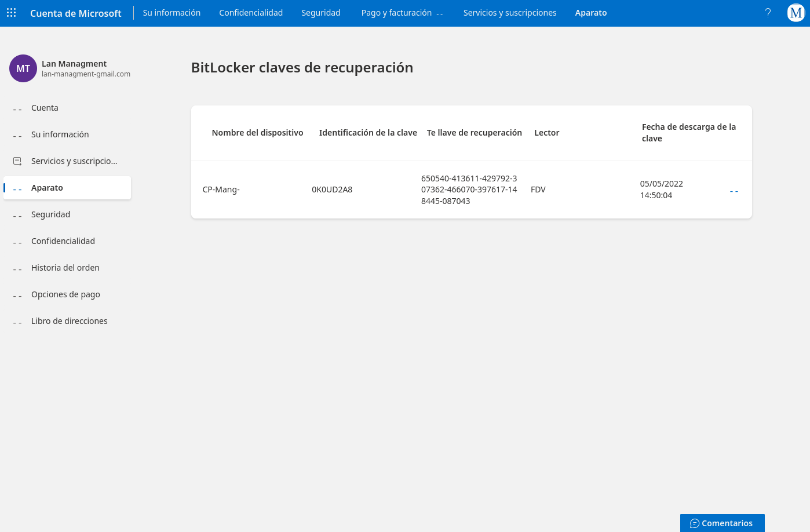Open the app launcher grid icon
Screen dimensions: 810x532
point(11,12)
